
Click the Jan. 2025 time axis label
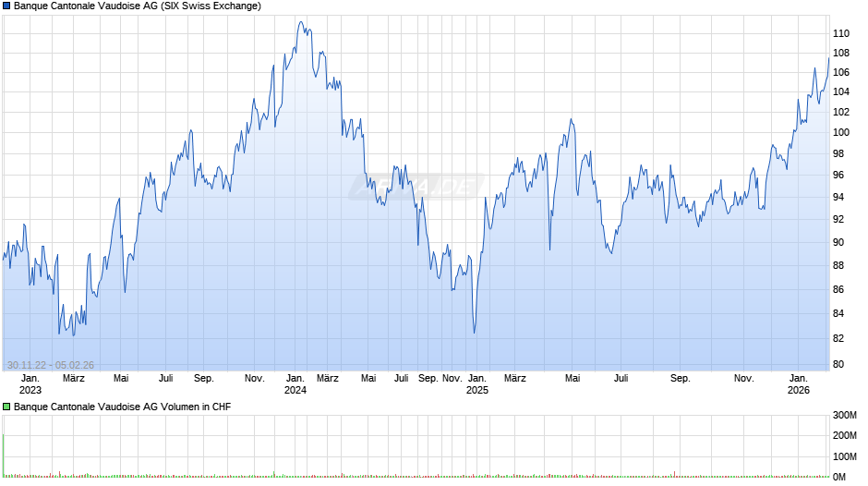(477, 384)
